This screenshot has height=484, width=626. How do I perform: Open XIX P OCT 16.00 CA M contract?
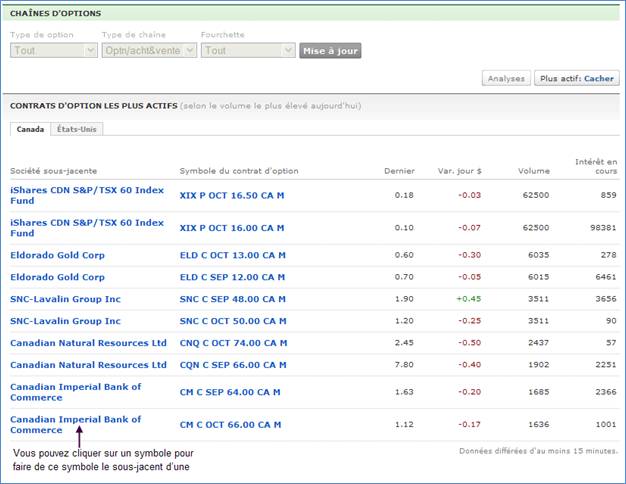(232, 228)
